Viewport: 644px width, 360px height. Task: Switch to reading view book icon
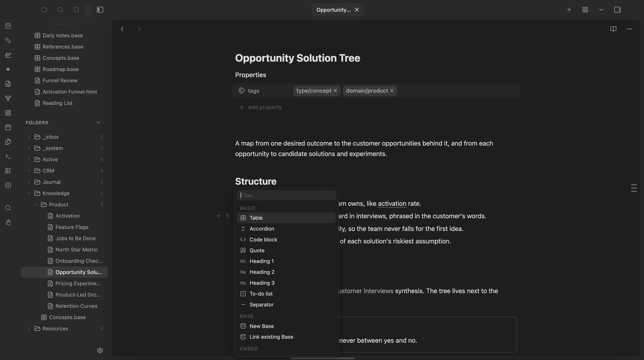coord(613,29)
